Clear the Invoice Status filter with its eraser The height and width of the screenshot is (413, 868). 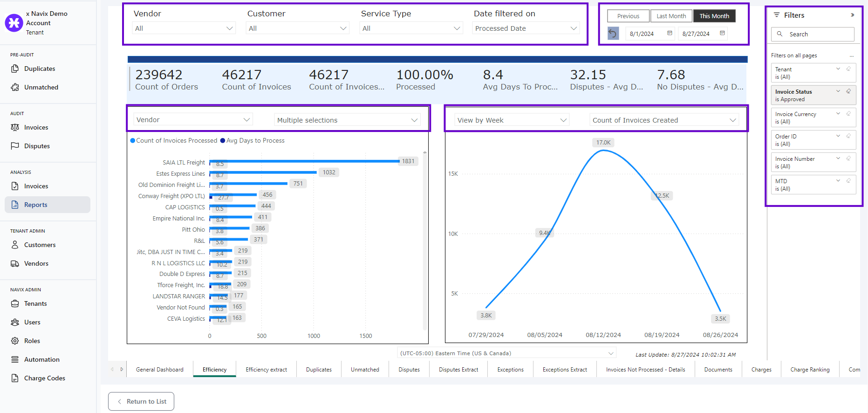pos(848,91)
